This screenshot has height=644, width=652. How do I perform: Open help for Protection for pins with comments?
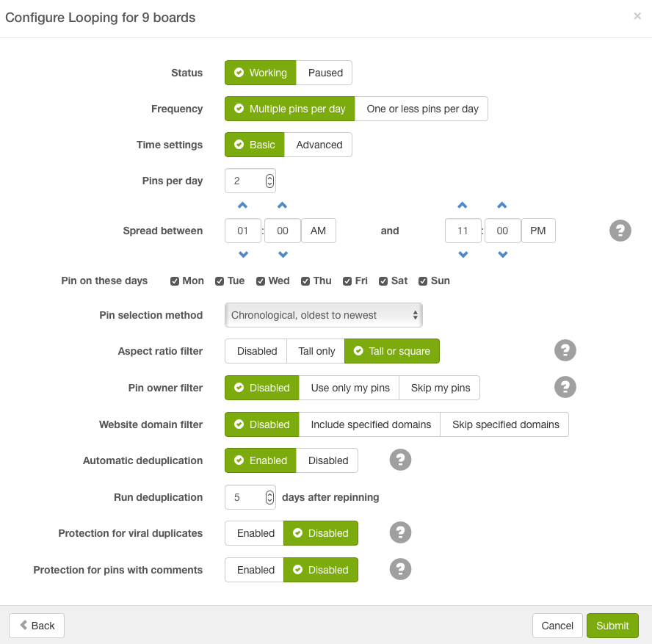coord(400,569)
